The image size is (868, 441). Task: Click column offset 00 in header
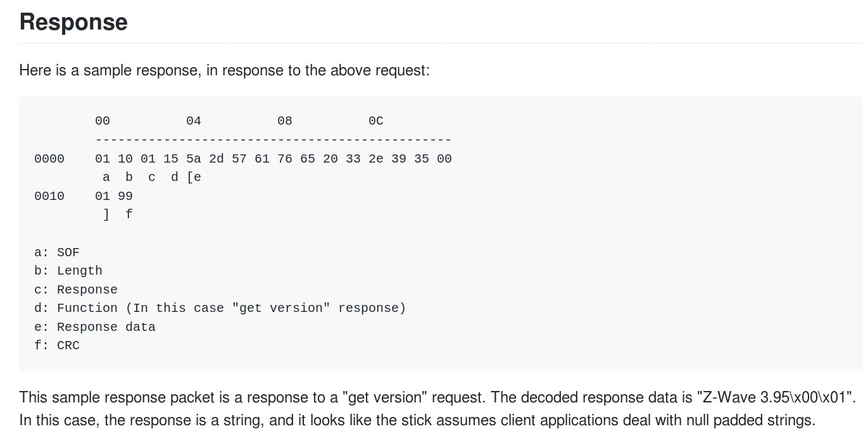pos(103,121)
